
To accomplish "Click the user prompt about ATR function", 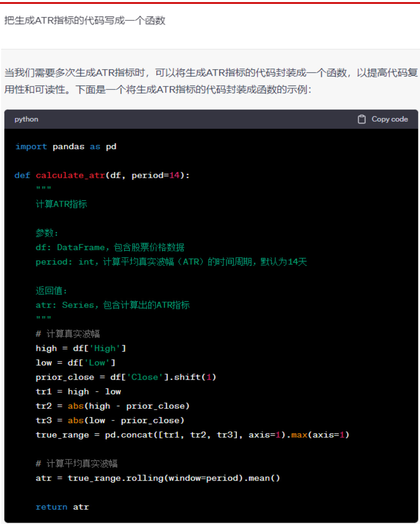I will [x=85, y=20].
